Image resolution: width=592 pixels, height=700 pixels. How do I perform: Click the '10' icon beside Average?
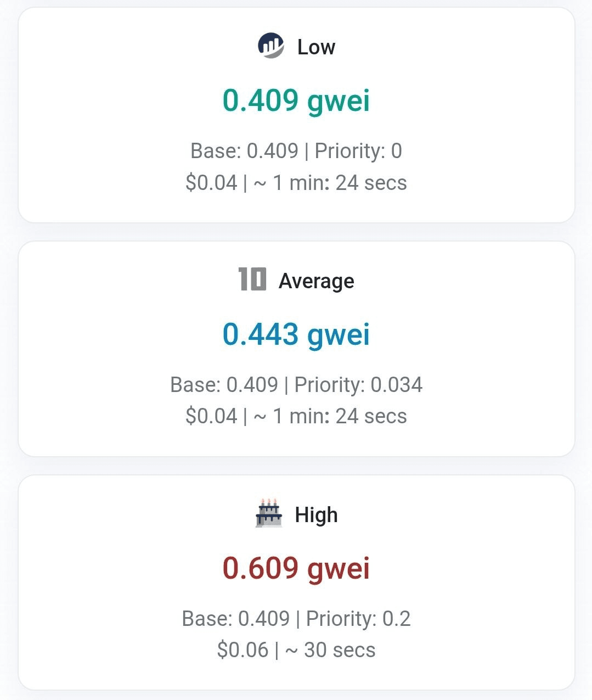coord(252,279)
